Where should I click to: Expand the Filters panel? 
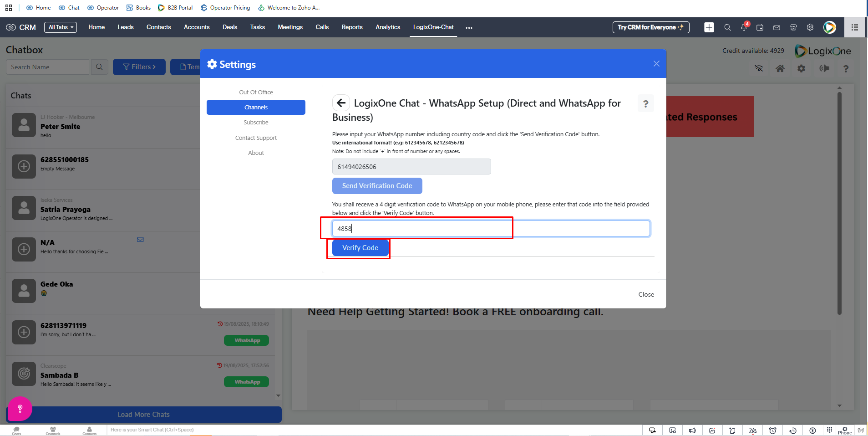click(x=139, y=67)
